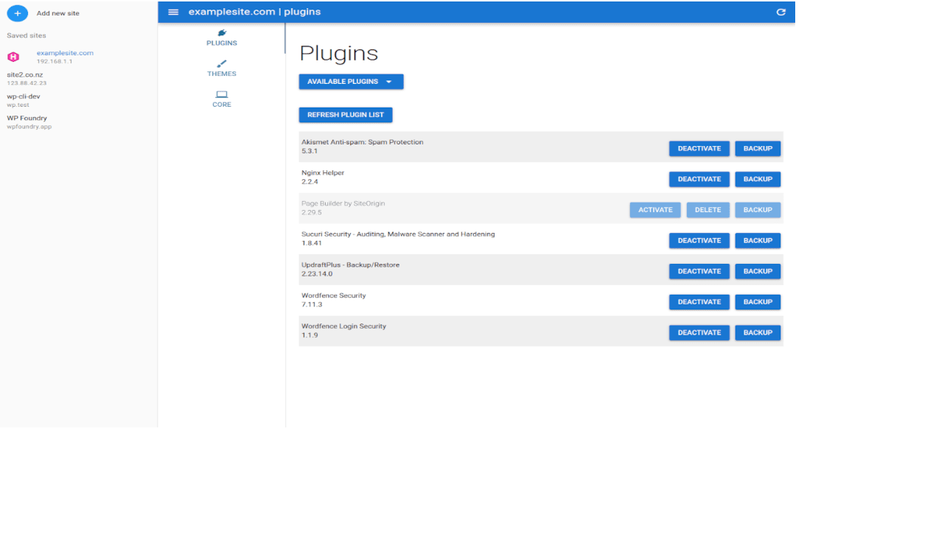Activate Page Builder by SiteOrigin

pyautogui.click(x=654, y=209)
